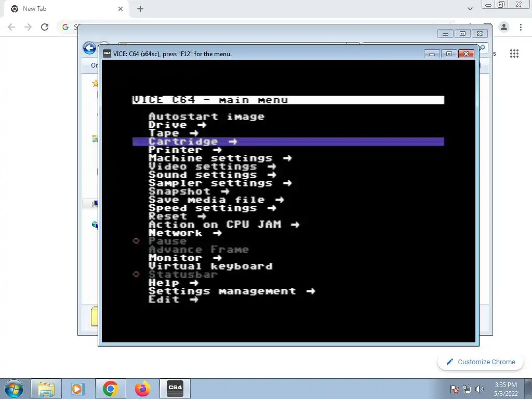Screen dimensions: 532x399
Task: Launch Firefox from taskbar
Action: [x=142, y=389]
